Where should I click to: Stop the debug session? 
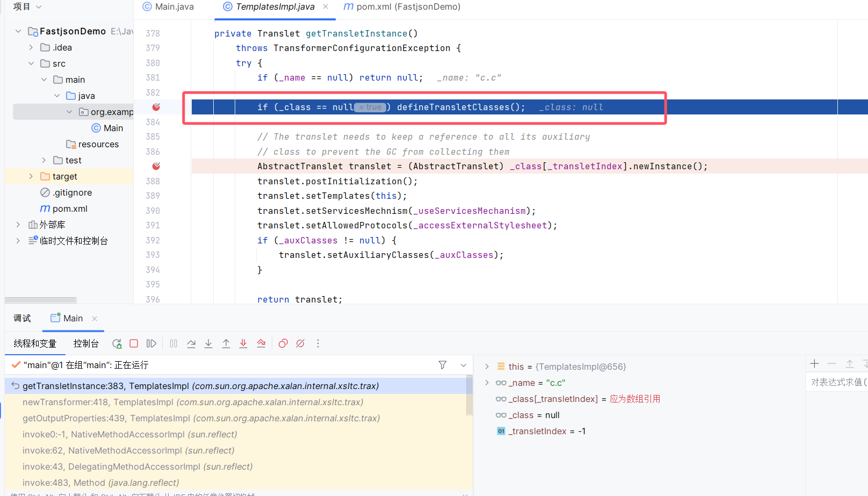(x=134, y=343)
